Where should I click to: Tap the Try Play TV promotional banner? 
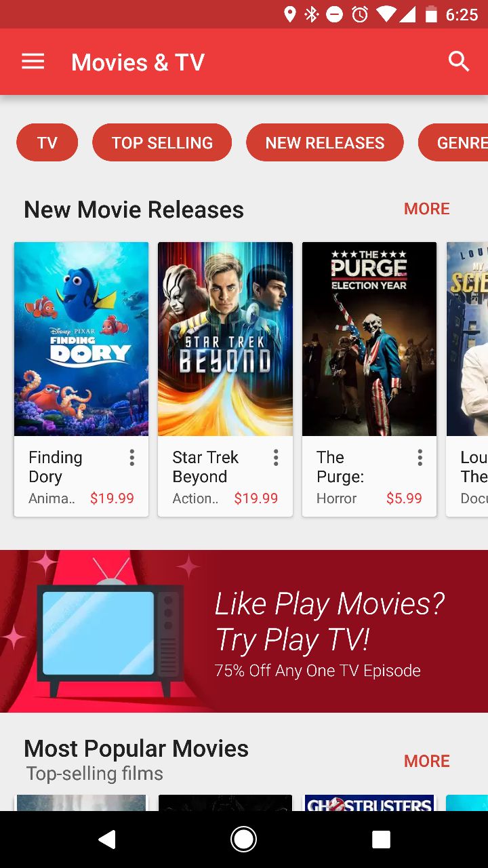coord(244,631)
